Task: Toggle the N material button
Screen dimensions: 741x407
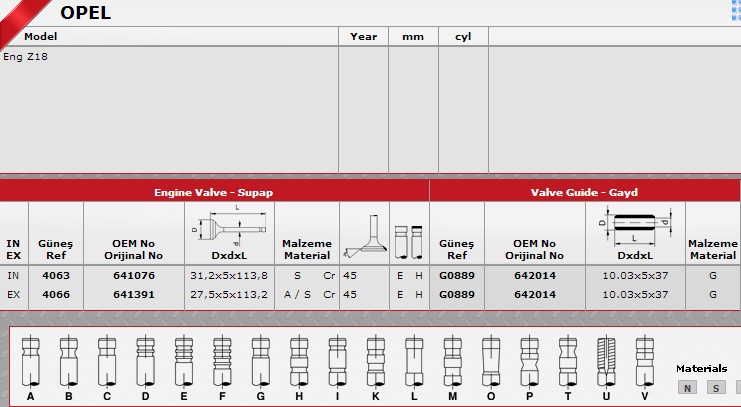Action: [688, 388]
